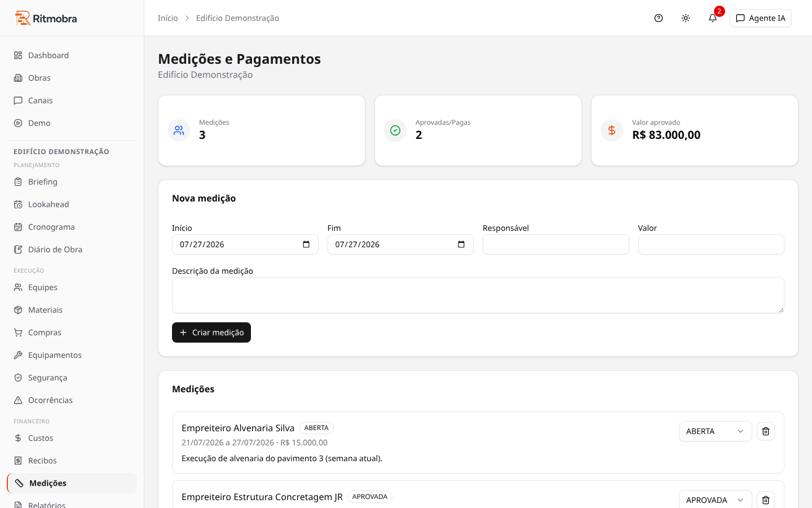812x508 pixels.
Task: Click the Início date field
Action: pyautogui.click(x=245, y=244)
